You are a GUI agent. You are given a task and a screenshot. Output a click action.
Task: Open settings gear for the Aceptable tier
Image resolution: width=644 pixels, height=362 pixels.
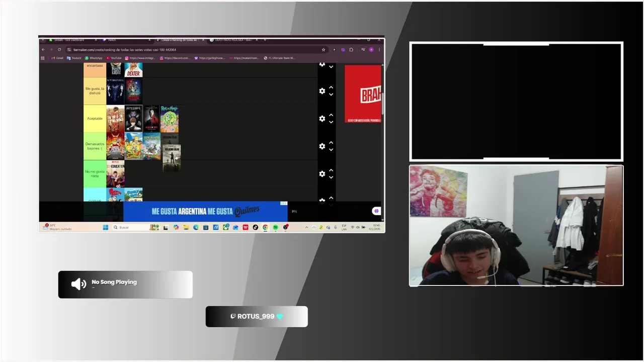pos(322,119)
